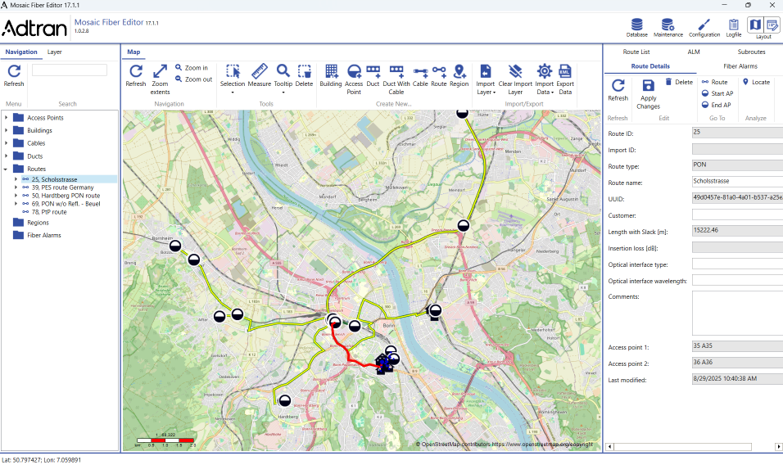Screen dimensions: 783x465
Task: Click the Region creation tool
Action: (x=459, y=76)
